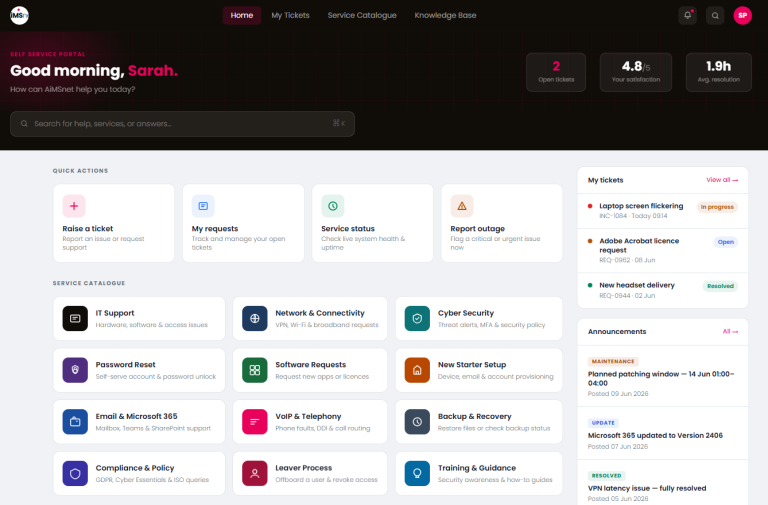The width and height of the screenshot is (768, 505).
Task: Open New headset delivery ticket
Action: tap(663, 290)
